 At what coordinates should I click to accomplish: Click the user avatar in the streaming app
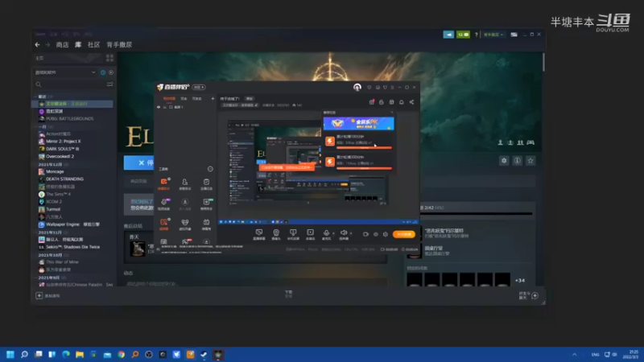pos(357,87)
